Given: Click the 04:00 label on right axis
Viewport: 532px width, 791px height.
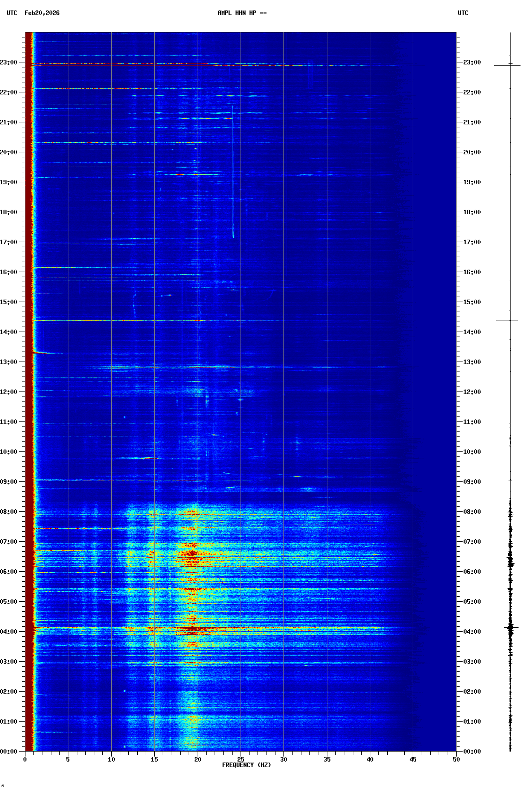Looking at the screenshot, I should [472, 632].
